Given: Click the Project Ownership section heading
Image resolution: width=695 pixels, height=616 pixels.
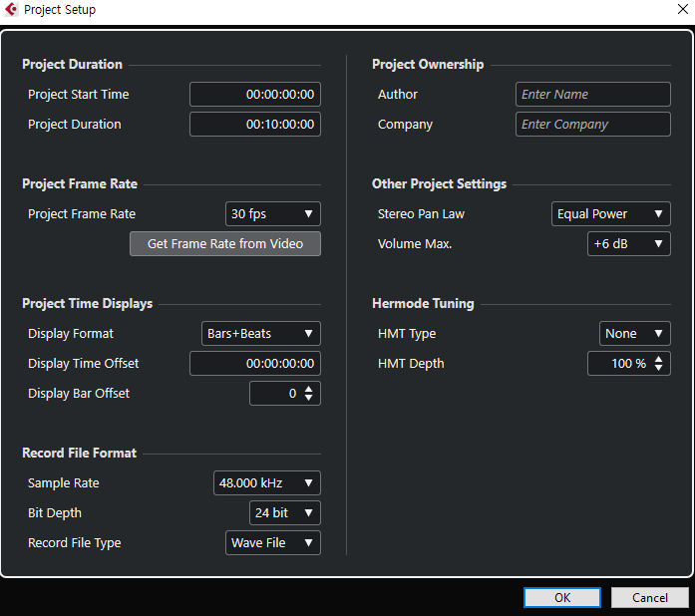Looking at the screenshot, I should pyautogui.click(x=428, y=64).
